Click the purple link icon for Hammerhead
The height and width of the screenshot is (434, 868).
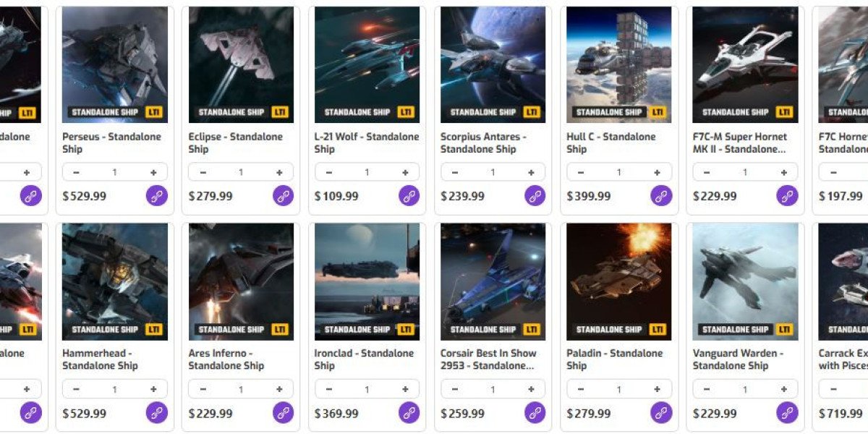pyautogui.click(x=157, y=413)
